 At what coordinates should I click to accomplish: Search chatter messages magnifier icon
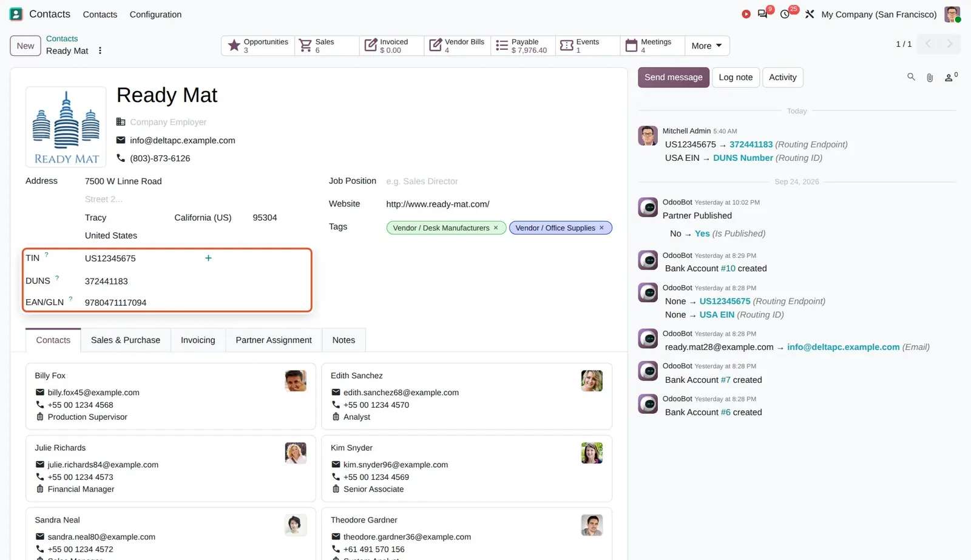911,77
